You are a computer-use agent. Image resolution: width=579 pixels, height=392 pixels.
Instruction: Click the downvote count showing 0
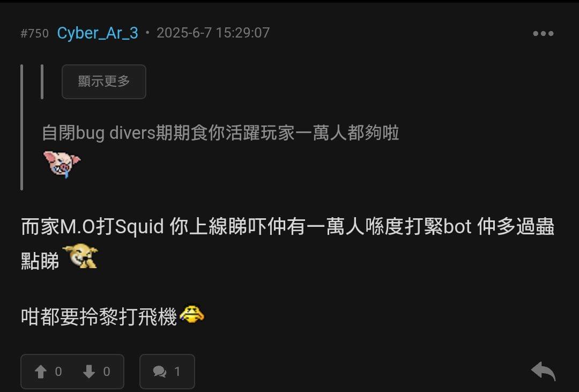click(107, 372)
